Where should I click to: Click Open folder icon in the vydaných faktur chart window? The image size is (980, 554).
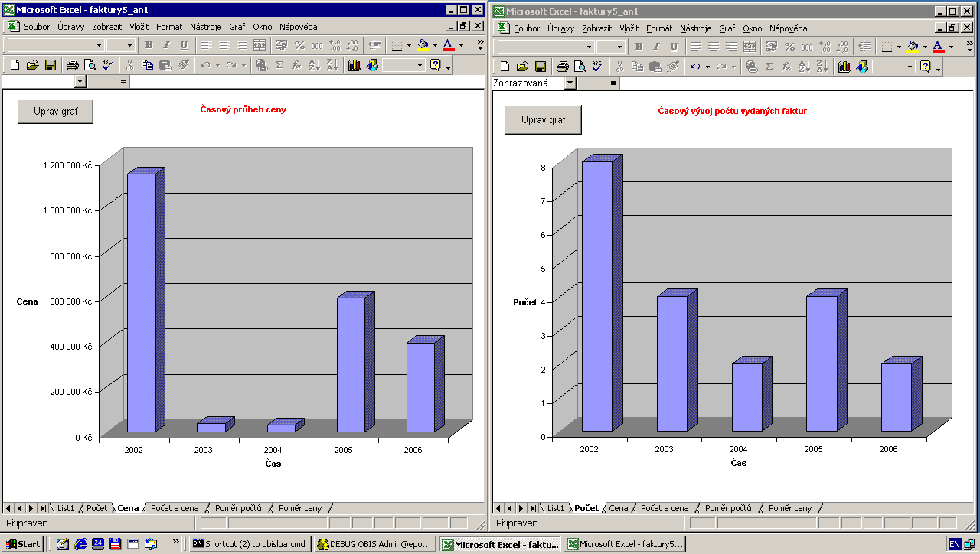point(522,67)
